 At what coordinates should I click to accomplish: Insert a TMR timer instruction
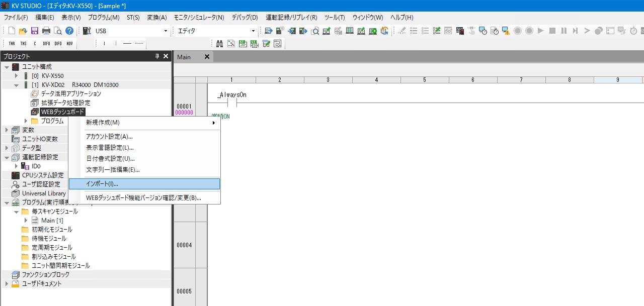(12, 44)
